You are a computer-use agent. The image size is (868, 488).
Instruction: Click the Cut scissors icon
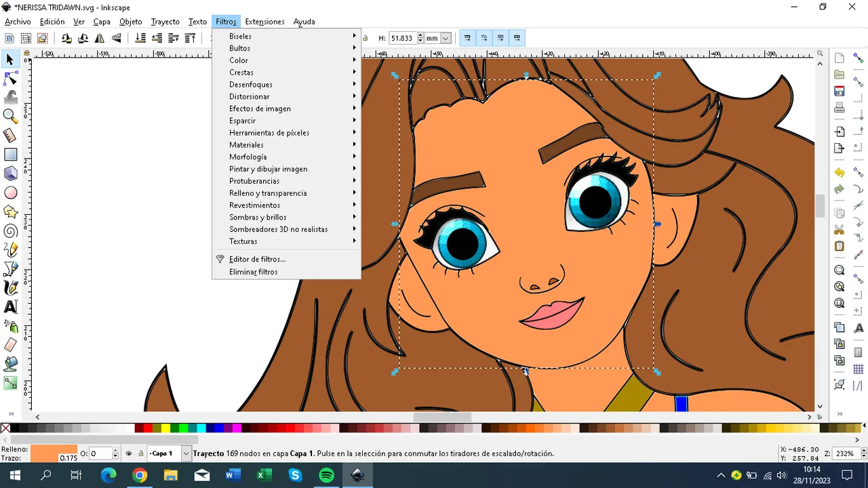(x=840, y=230)
